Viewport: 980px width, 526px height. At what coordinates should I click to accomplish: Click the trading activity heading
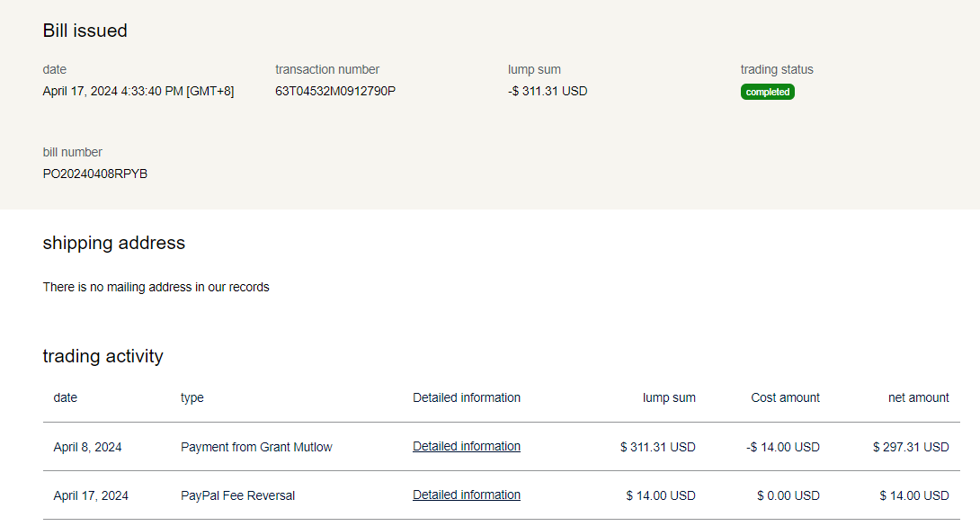[x=103, y=356]
